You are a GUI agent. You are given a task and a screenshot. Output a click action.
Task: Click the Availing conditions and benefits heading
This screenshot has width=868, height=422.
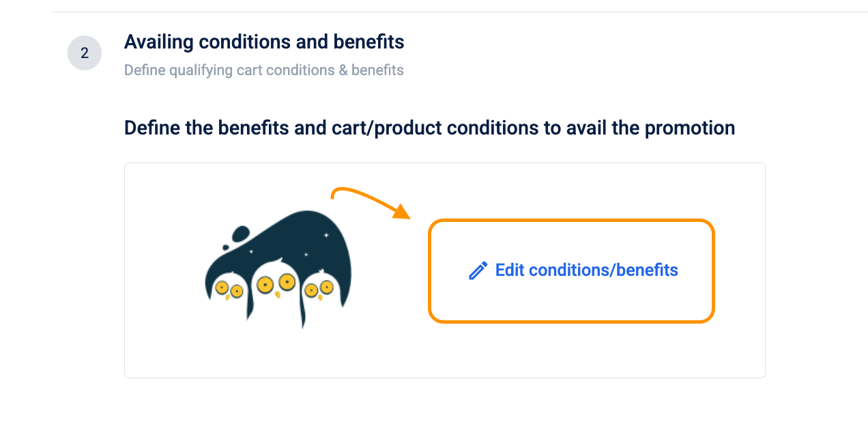click(264, 42)
